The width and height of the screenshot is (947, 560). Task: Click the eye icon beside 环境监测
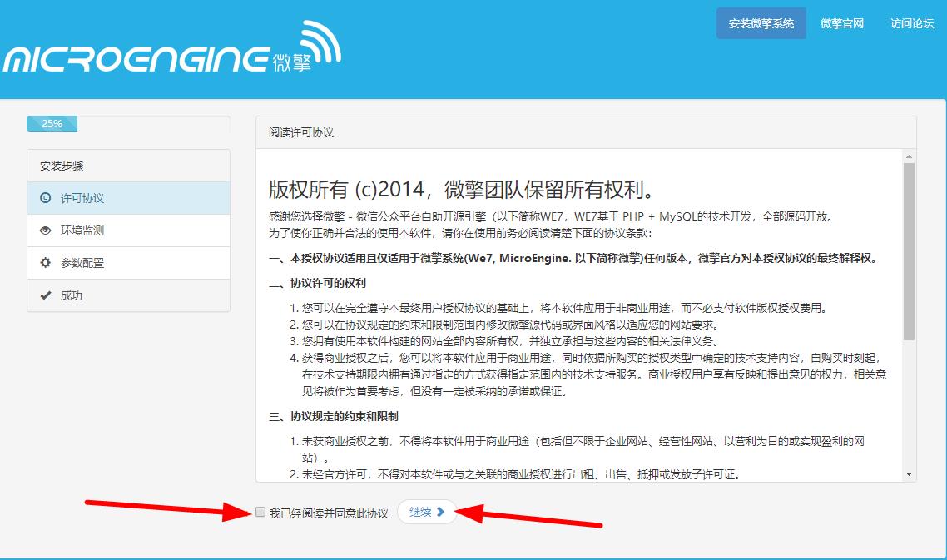45,230
